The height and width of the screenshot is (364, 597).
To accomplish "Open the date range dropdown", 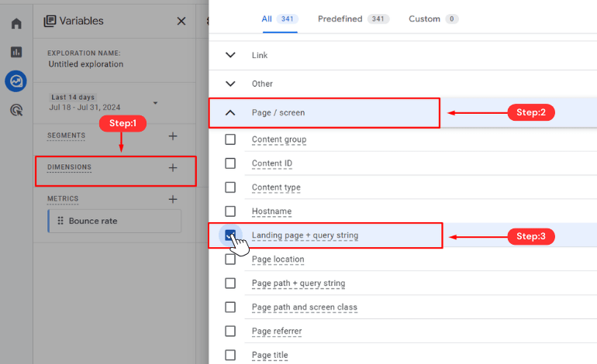I will tap(155, 103).
